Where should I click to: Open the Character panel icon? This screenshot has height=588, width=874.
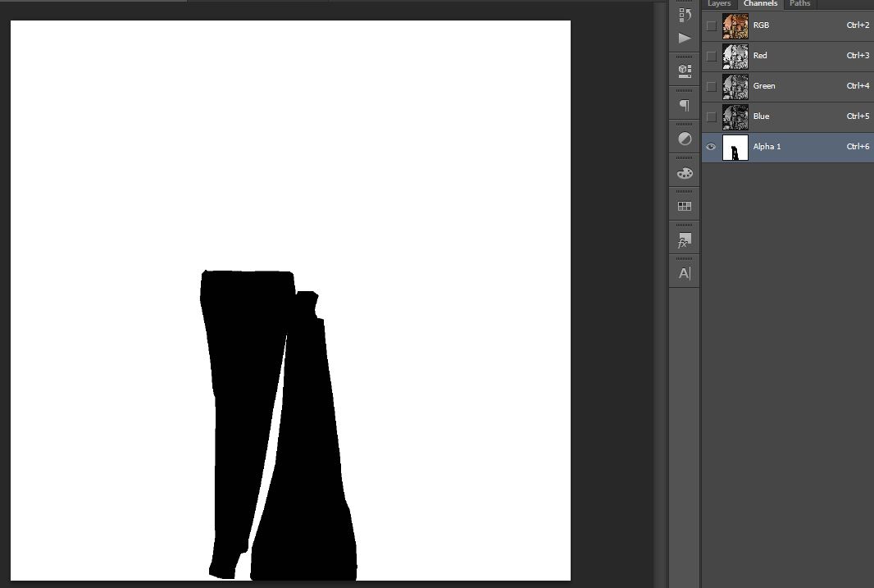click(x=685, y=274)
